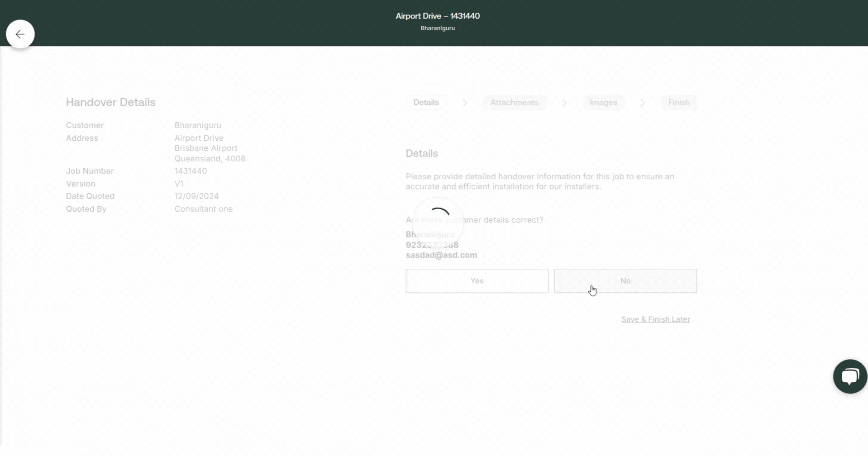Click the customer phone number

432,245
